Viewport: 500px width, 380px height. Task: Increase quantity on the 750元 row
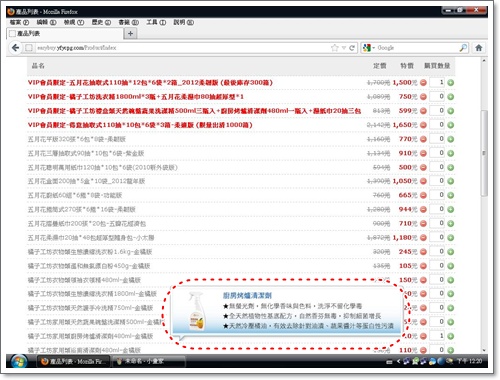[x=451, y=97]
